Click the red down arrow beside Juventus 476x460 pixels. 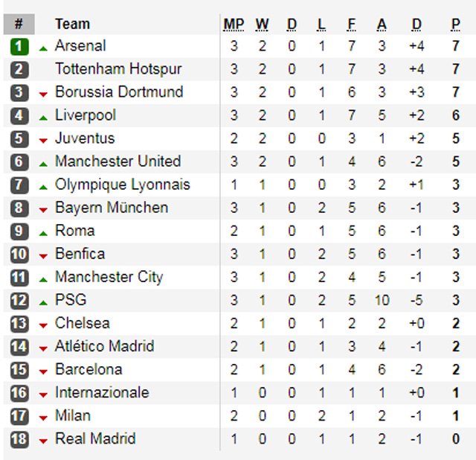43,140
